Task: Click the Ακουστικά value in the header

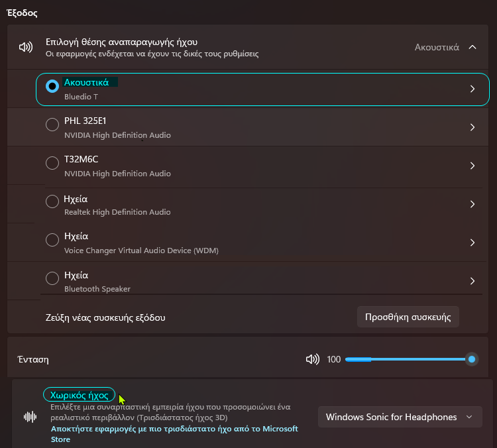Action: tap(437, 47)
